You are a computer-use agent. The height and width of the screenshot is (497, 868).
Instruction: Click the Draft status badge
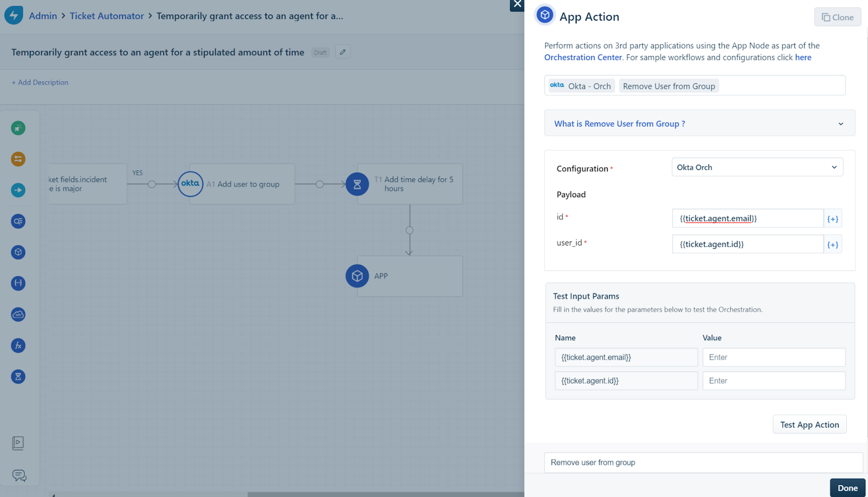point(321,53)
